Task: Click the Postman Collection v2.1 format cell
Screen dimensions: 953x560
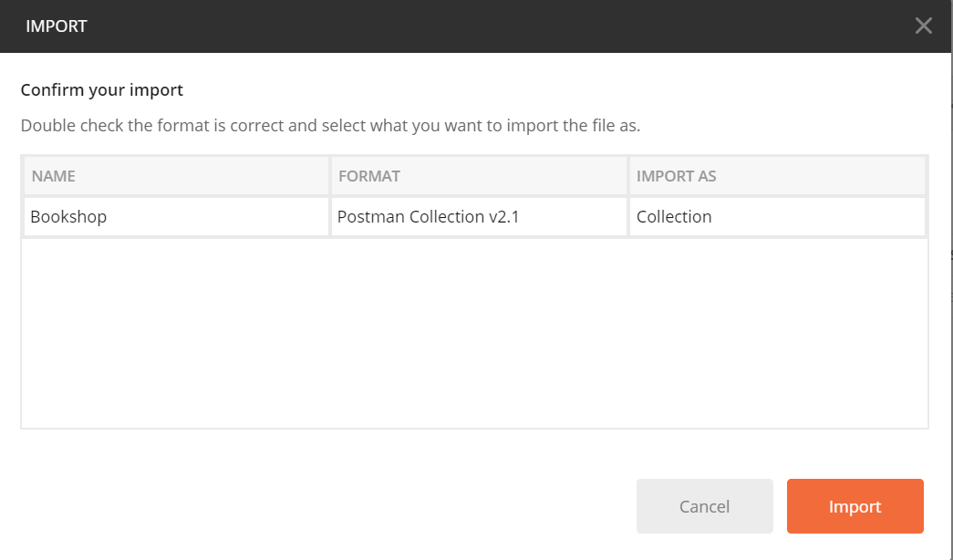Action: (x=479, y=216)
